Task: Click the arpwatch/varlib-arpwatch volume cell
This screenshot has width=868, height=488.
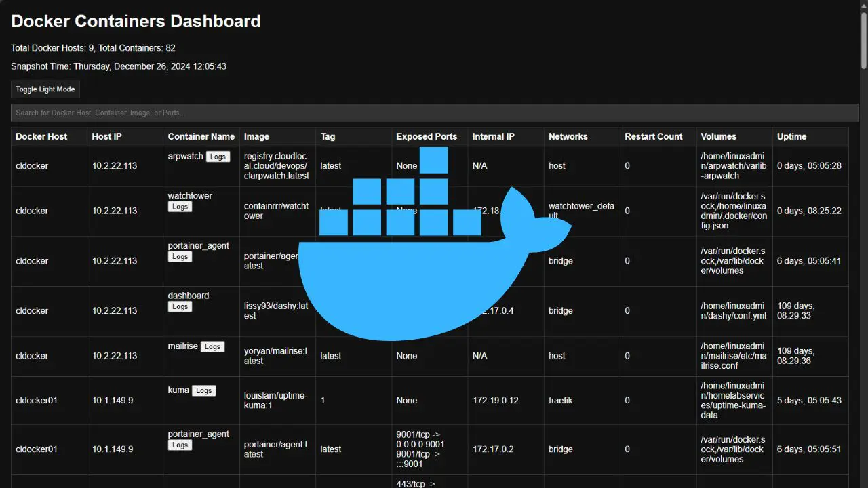Action: point(733,166)
